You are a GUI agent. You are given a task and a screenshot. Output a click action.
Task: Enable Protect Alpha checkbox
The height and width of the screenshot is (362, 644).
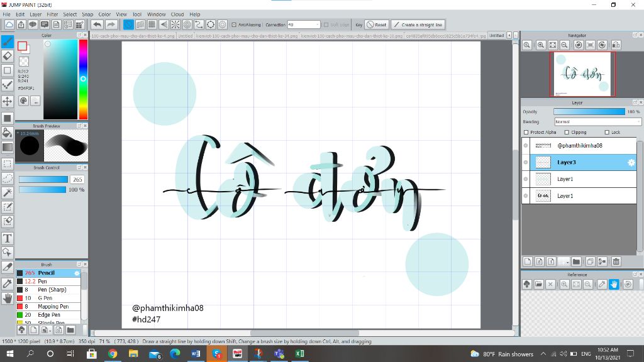(526, 132)
